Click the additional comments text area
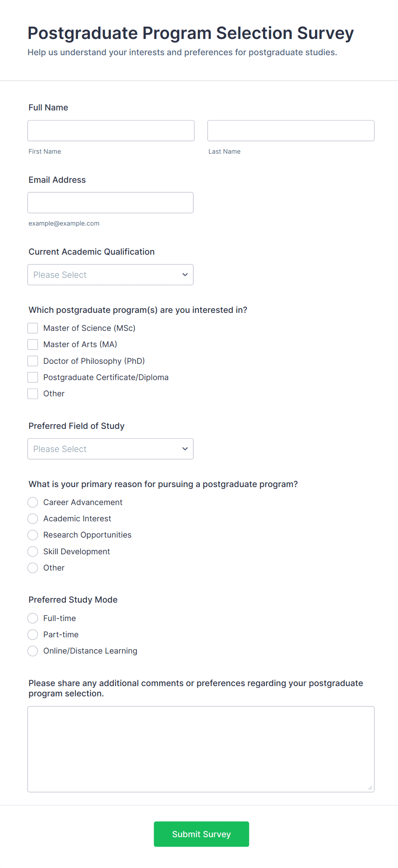The image size is (398, 868). (201, 749)
